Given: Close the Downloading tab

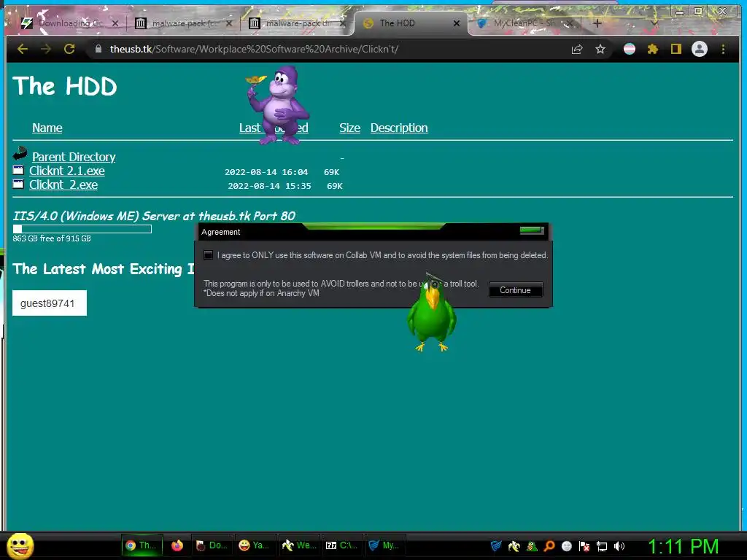Looking at the screenshot, I should tap(115, 23).
